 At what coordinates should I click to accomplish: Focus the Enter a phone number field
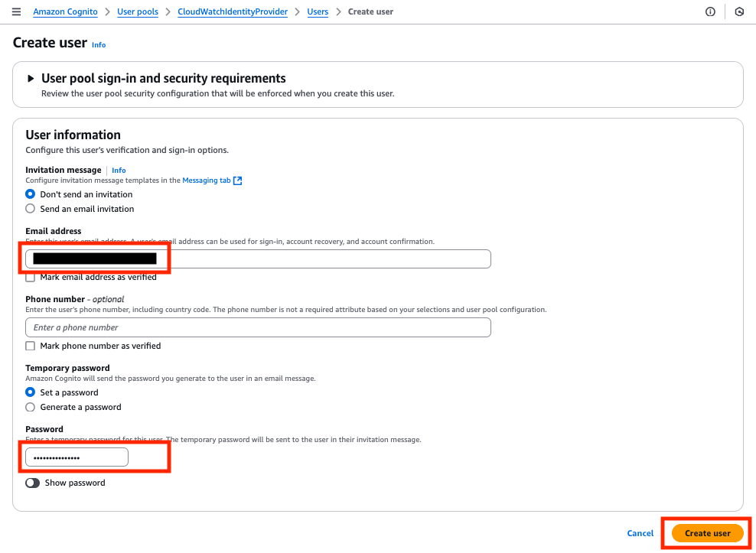(x=258, y=327)
